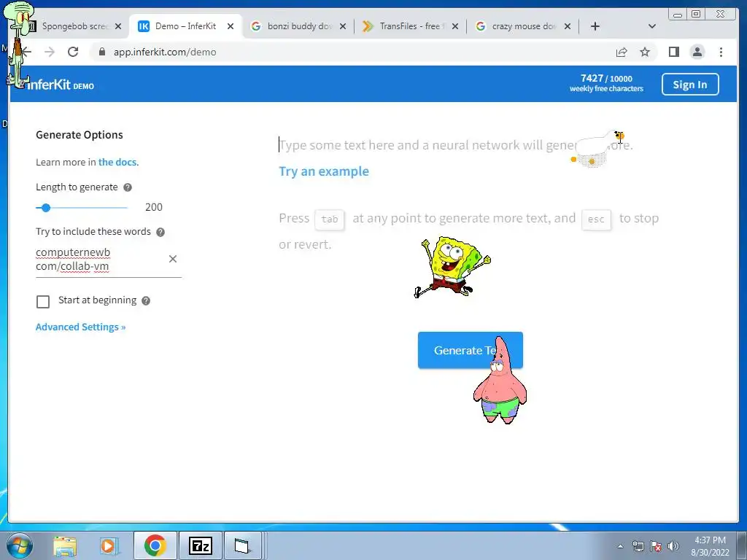The height and width of the screenshot is (560, 747).
Task: Toggle the Chrome side panel
Action: 673,52
